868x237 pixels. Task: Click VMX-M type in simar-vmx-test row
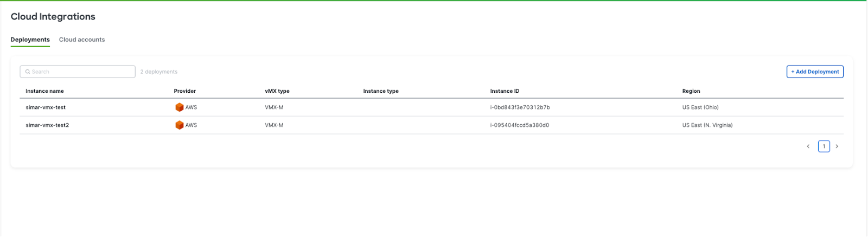coord(274,107)
